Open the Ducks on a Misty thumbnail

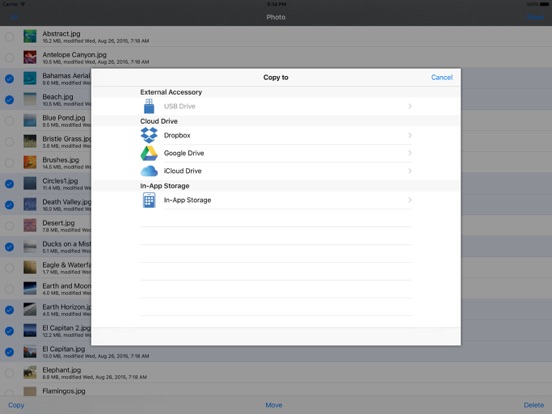30,246
